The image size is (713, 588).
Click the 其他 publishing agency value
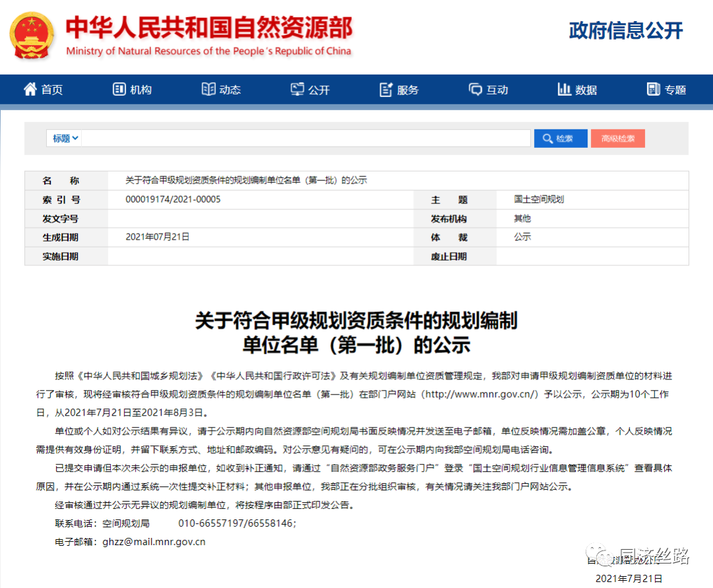coord(522,218)
